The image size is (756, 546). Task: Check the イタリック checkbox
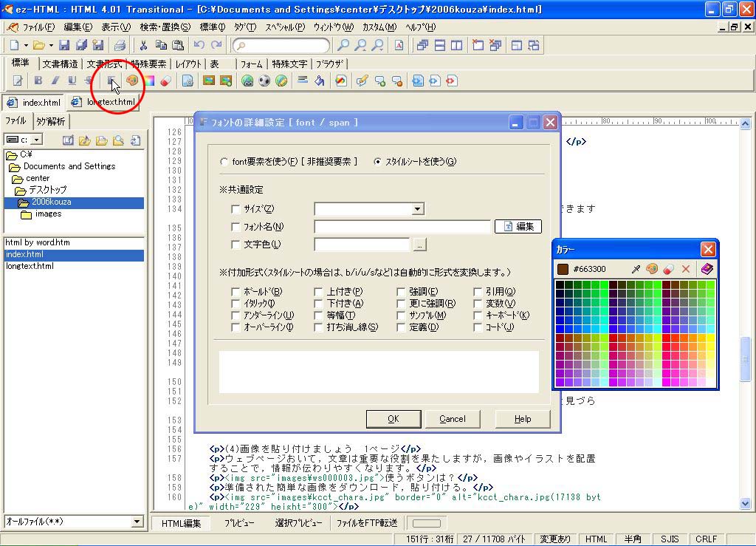coord(236,304)
